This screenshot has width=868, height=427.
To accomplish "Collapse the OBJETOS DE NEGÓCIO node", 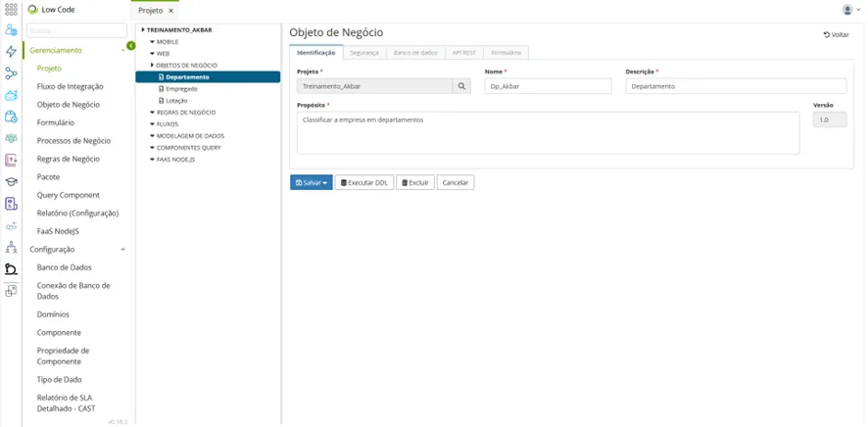I will [152, 66].
